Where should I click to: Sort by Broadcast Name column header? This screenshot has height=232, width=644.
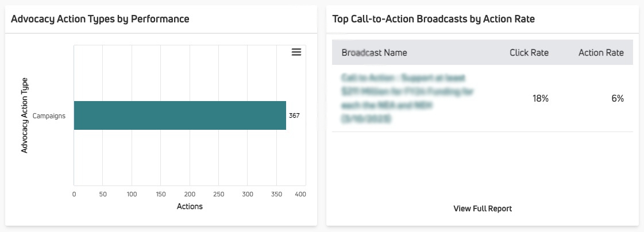point(374,53)
